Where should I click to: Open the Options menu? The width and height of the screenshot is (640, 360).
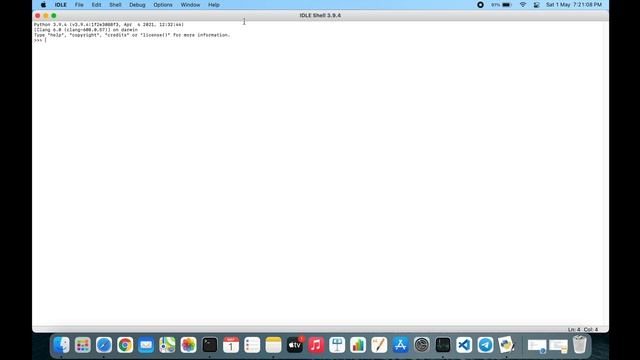(x=163, y=5)
